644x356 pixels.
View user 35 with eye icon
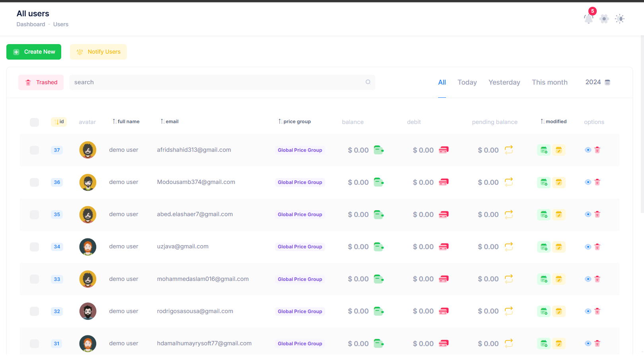click(x=588, y=215)
